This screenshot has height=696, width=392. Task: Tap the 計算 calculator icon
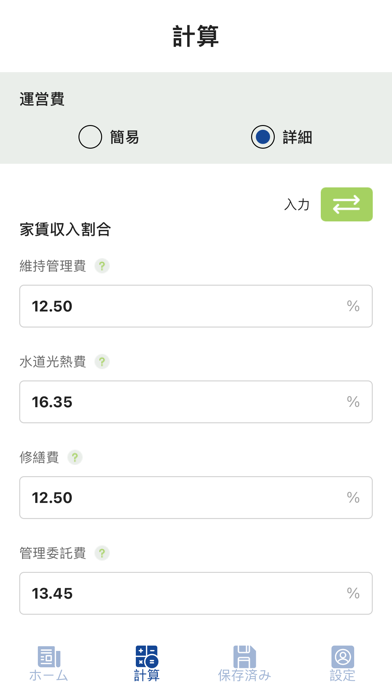[x=147, y=656]
